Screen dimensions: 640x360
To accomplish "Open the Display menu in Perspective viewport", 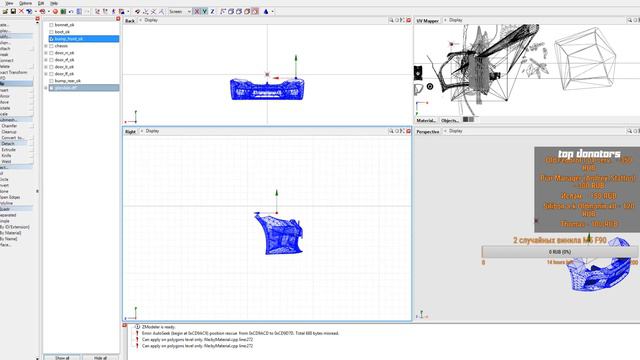I will tap(456, 131).
